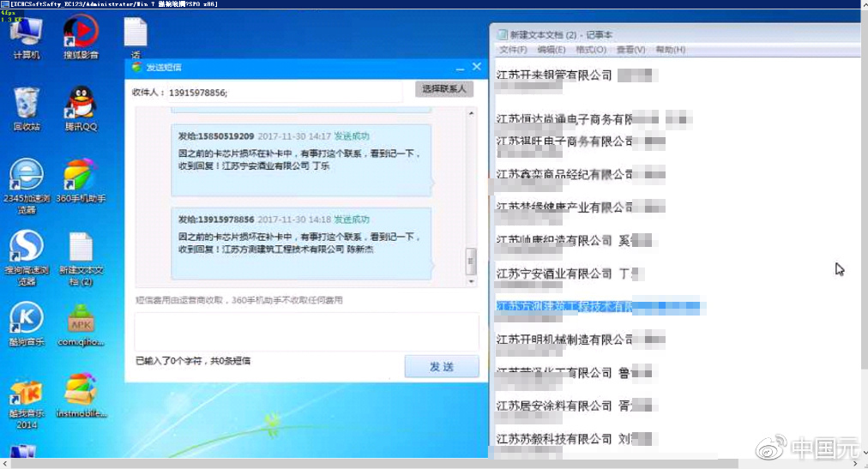Open the 查看(V) menu in Notepad
This screenshot has height=469, width=868.
(x=630, y=49)
